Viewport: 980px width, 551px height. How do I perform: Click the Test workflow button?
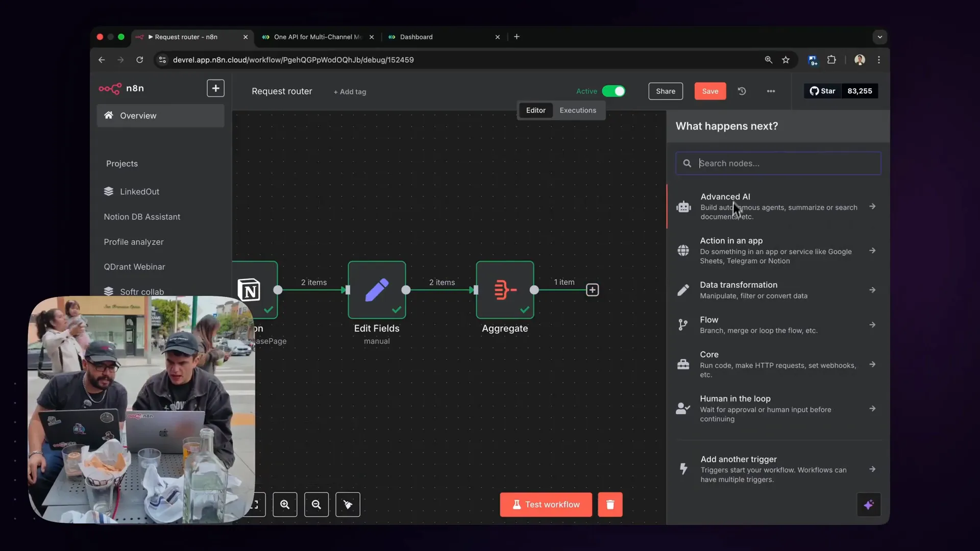(x=546, y=505)
